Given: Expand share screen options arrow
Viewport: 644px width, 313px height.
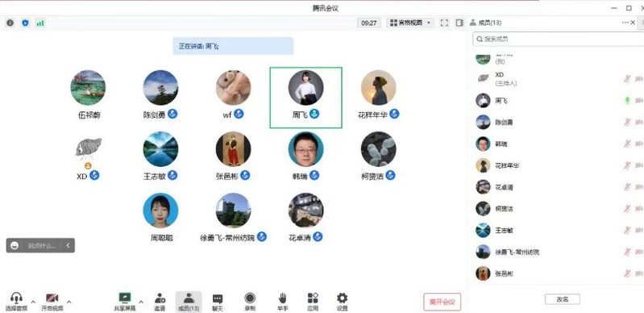Looking at the screenshot, I should tap(141, 302).
